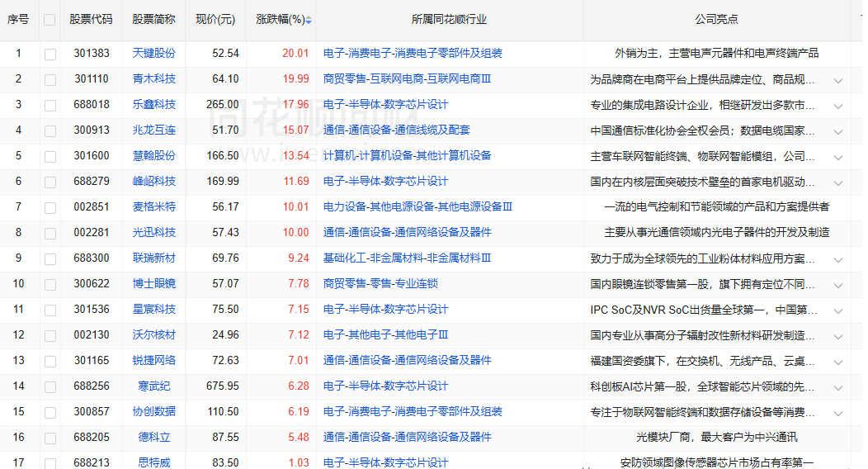
Task: Click the 序号 column header
Action: [x=17, y=19]
